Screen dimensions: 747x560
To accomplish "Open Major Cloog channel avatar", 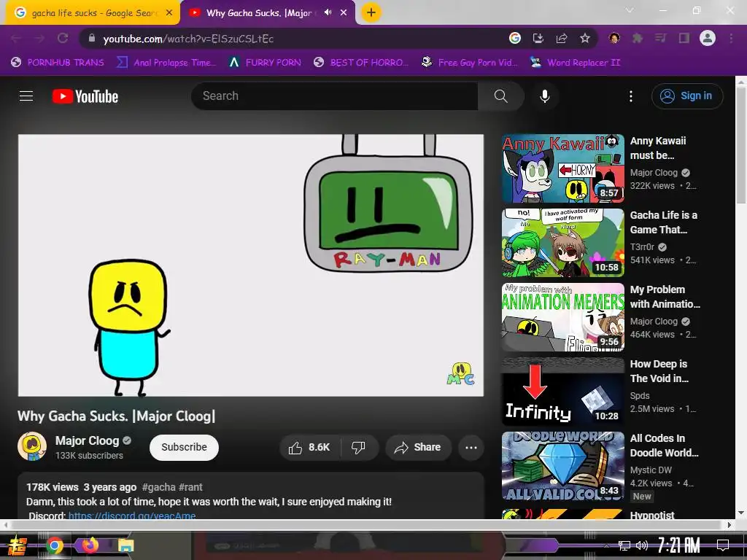I will (32, 447).
